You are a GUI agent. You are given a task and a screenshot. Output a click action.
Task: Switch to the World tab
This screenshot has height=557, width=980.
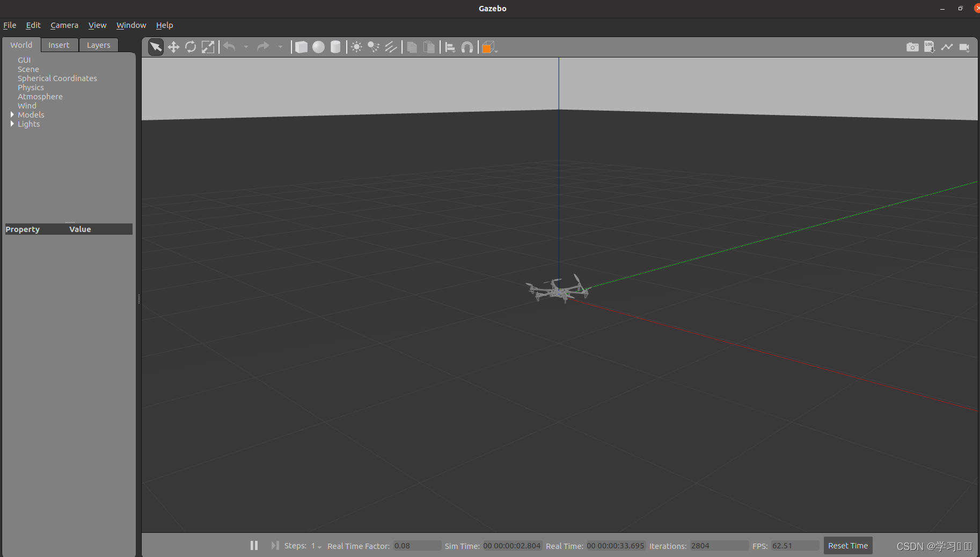[21, 45]
